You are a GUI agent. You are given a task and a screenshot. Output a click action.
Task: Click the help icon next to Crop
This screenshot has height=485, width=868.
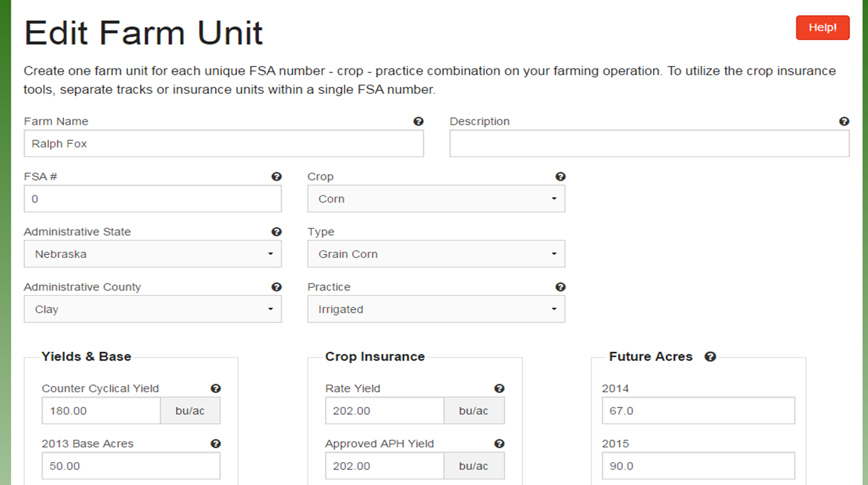[560, 177]
